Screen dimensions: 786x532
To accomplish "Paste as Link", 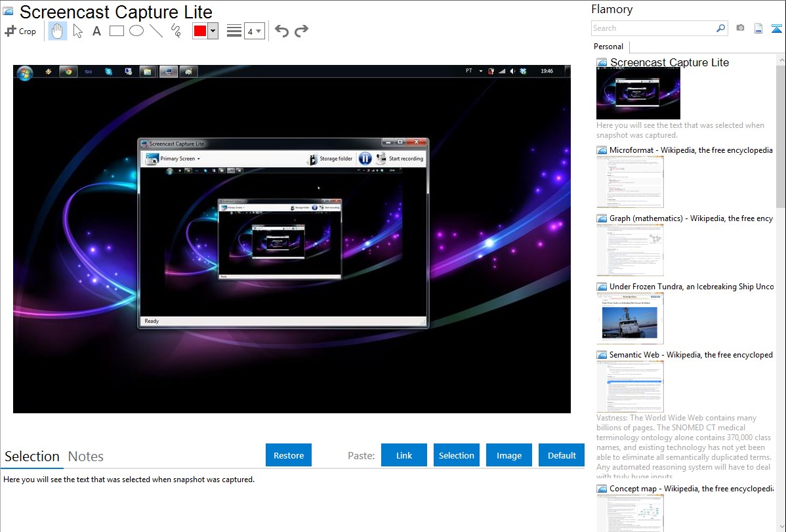I will pyautogui.click(x=404, y=455).
